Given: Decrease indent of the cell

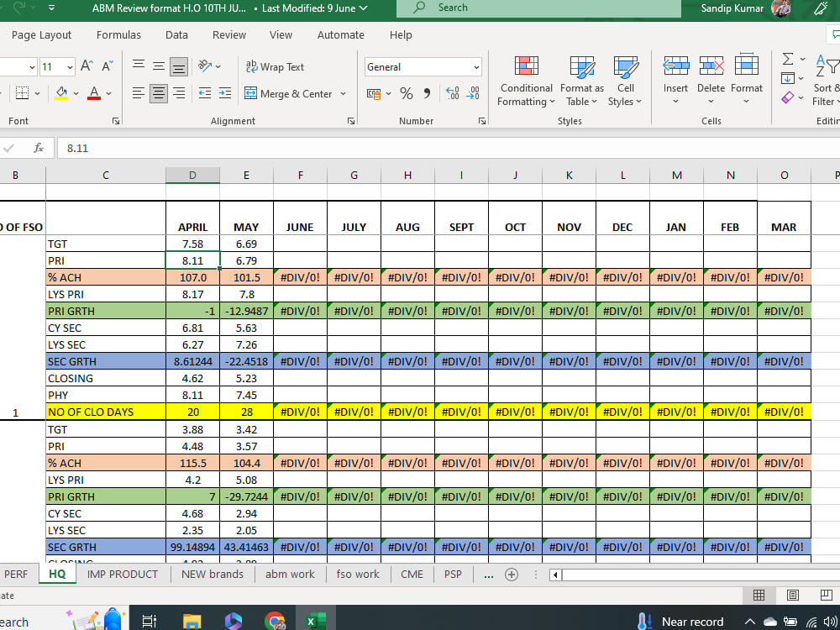Looking at the screenshot, I should click(x=205, y=94).
